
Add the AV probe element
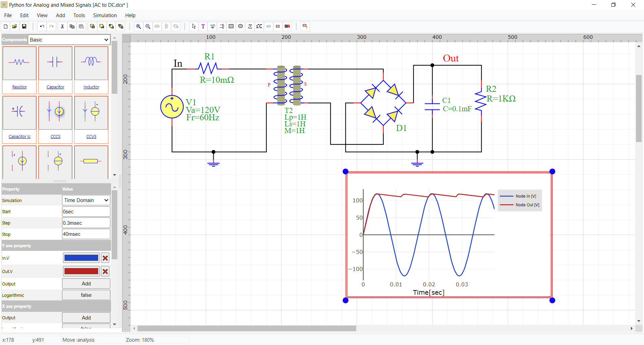pyautogui.click(x=287, y=26)
